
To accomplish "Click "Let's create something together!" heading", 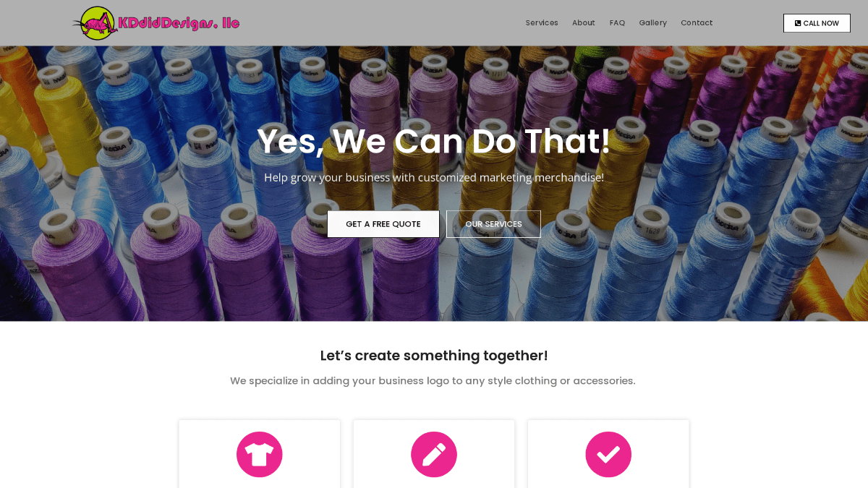I will (434, 356).
